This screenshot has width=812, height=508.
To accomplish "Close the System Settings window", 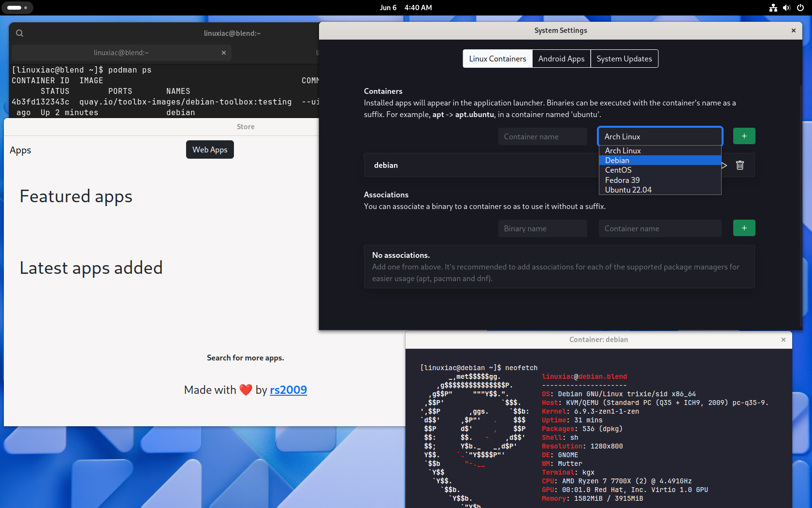I will click(x=794, y=30).
